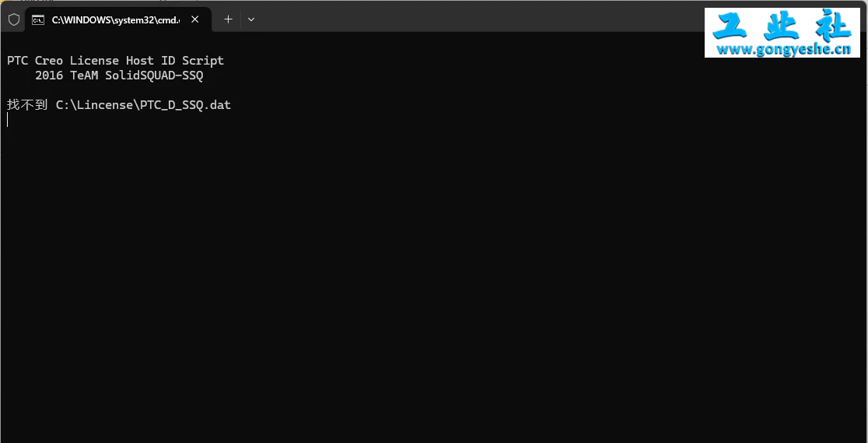Open a new terminal tab with plus button
The height and width of the screenshot is (443, 868).
coord(228,19)
